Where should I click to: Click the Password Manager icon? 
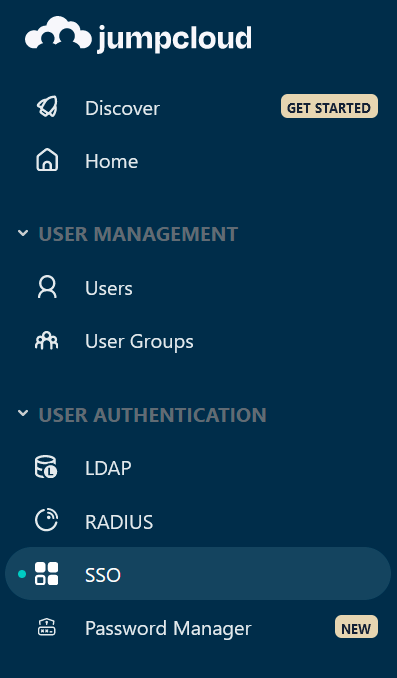tap(46, 627)
